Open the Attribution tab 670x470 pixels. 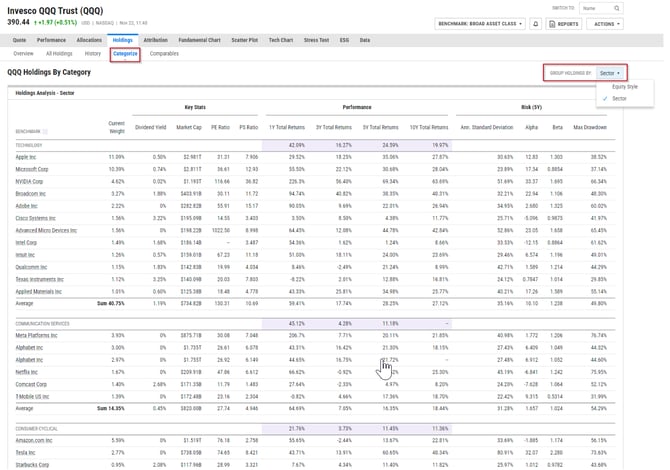coord(157,41)
